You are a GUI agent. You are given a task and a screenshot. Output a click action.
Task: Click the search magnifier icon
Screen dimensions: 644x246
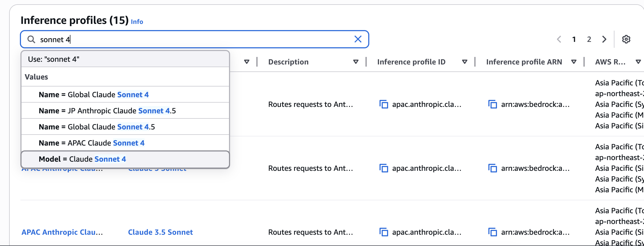click(32, 39)
